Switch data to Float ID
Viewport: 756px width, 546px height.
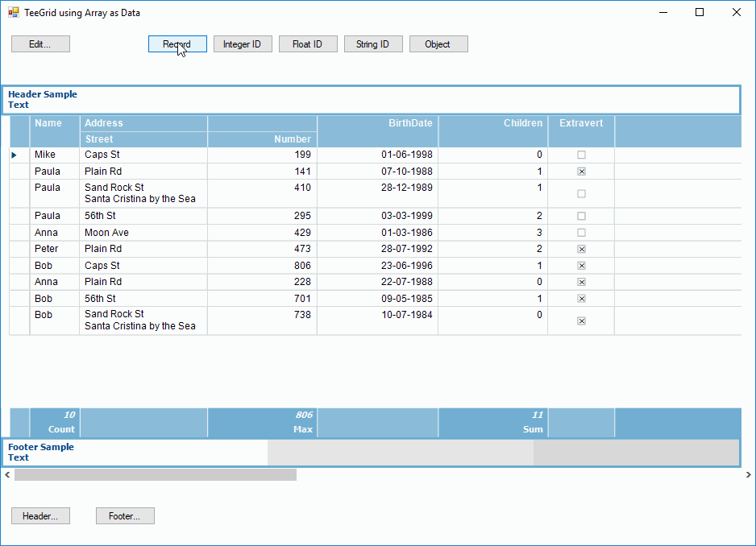click(307, 44)
